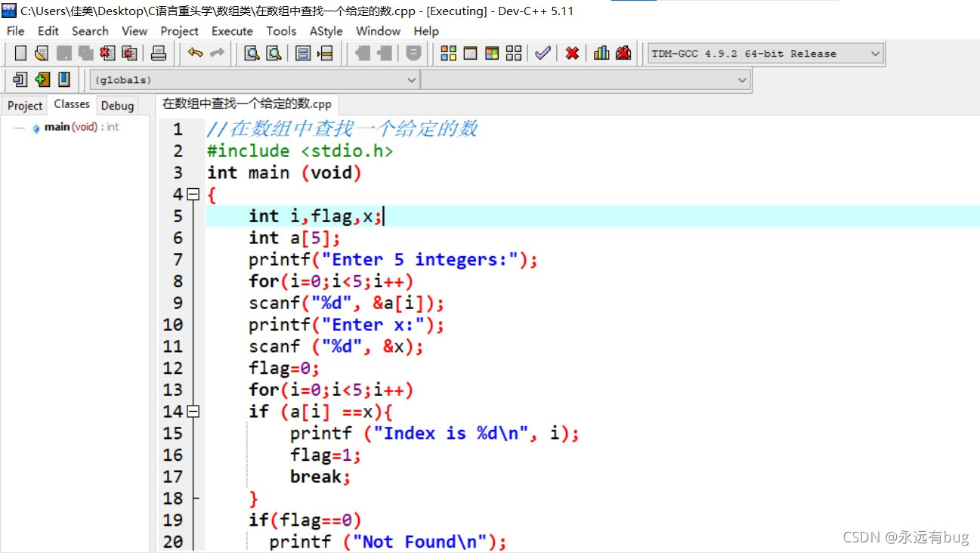980x553 pixels.
Task: Click the overlapping windows icon before (globals)
Action: [x=20, y=79]
